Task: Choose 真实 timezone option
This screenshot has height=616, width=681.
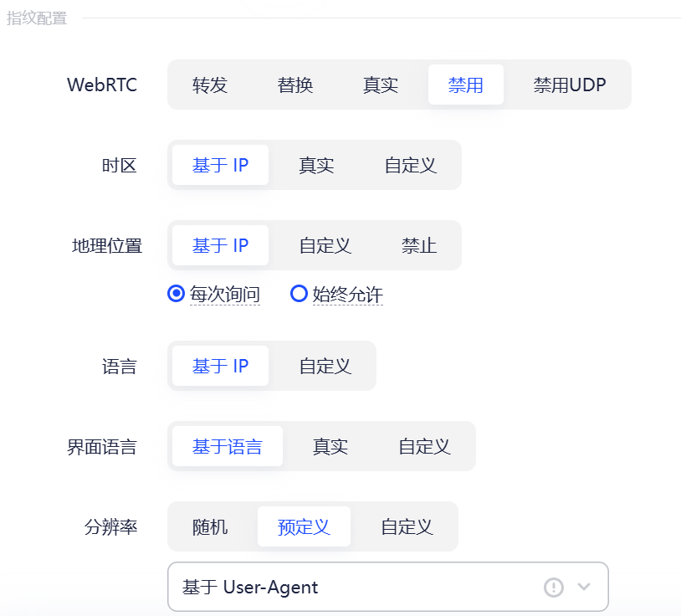Action: pos(315,165)
